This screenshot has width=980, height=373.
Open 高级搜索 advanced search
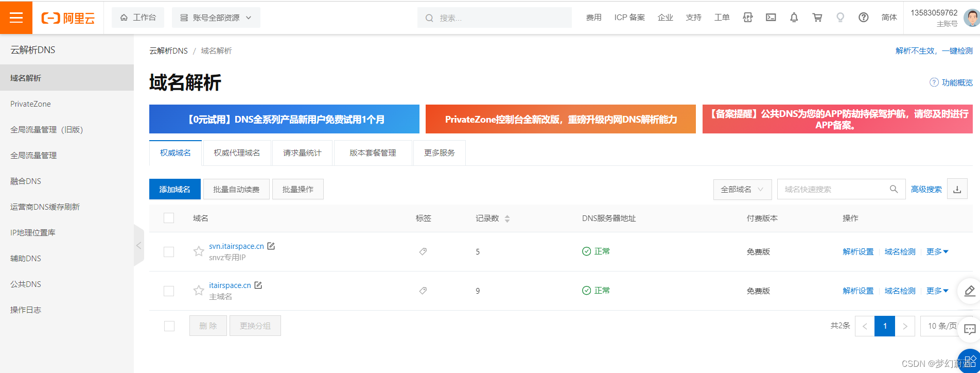click(926, 189)
